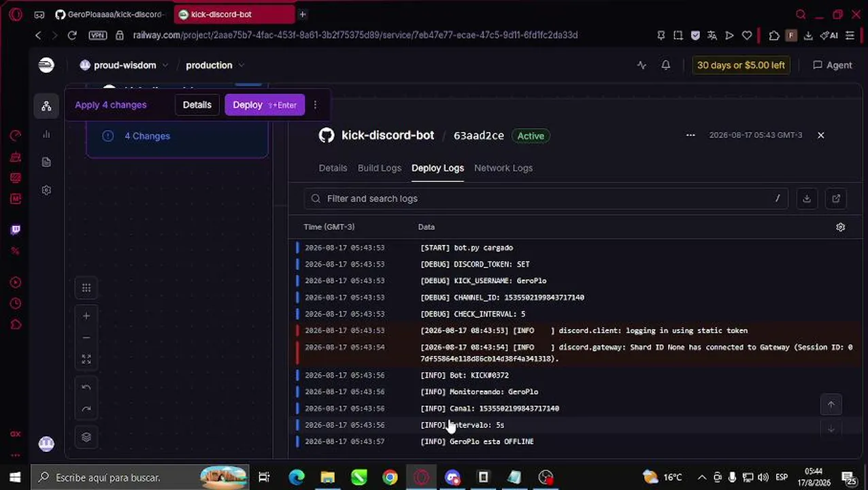Screen dimensions: 868x490
Task: Open a new browser tab
Action: 303,14
